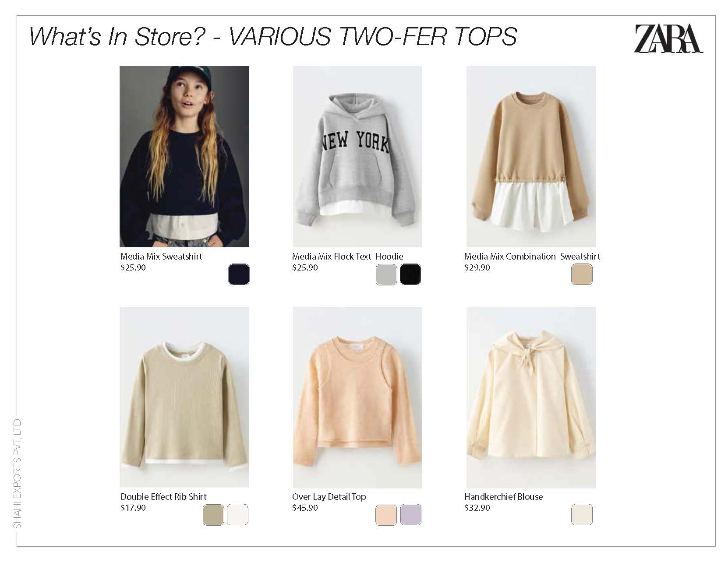Click the Over Lay Detail Top name
The image size is (728, 562).
tap(329, 497)
